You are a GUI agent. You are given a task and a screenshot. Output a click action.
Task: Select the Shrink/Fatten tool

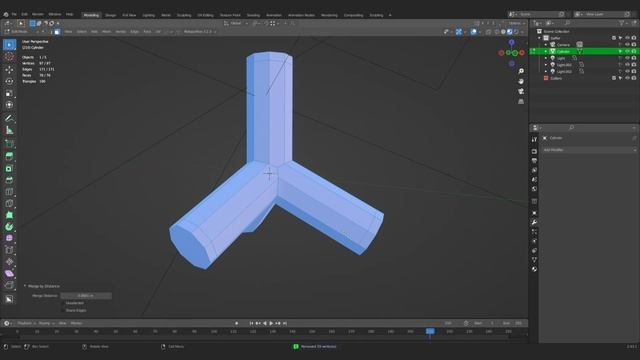click(x=9, y=262)
